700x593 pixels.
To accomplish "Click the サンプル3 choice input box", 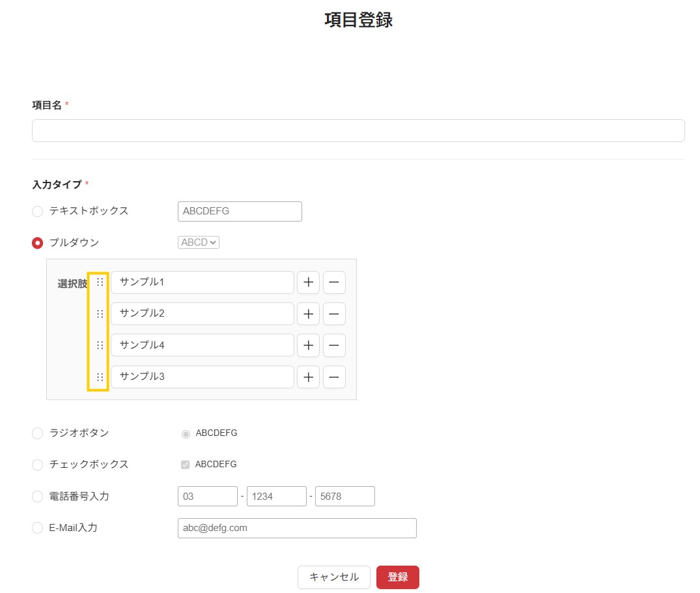I will coord(202,377).
